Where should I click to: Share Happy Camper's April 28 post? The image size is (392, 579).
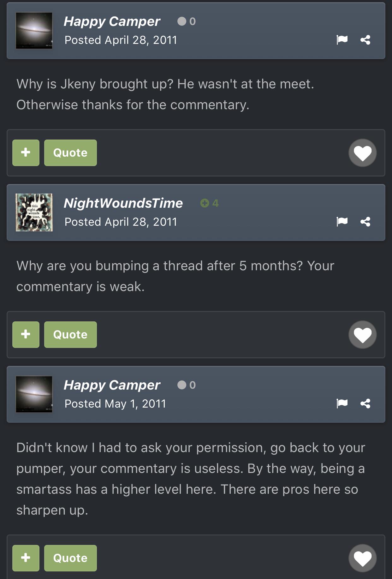pyautogui.click(x=365, y=40)
